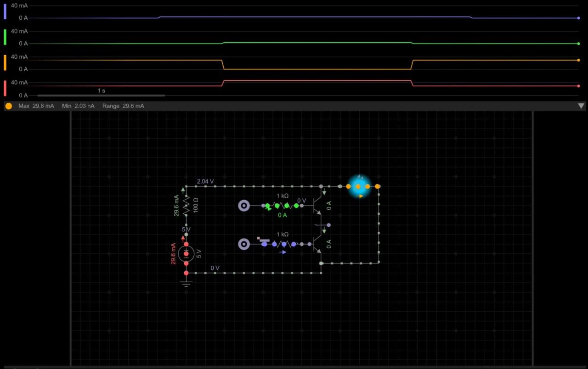
Task: Click the blue dot ending the blue trace
Action: [x=578, y=18]
